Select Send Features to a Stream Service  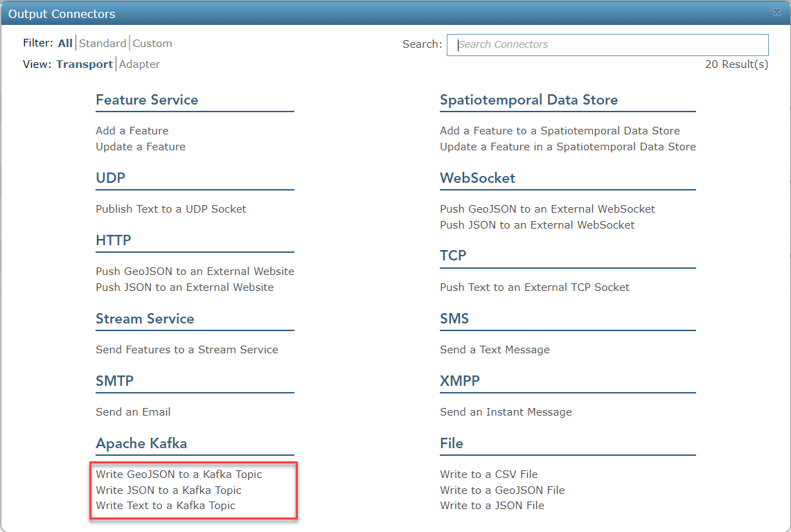pyautogui.click(x=187, y=349)
